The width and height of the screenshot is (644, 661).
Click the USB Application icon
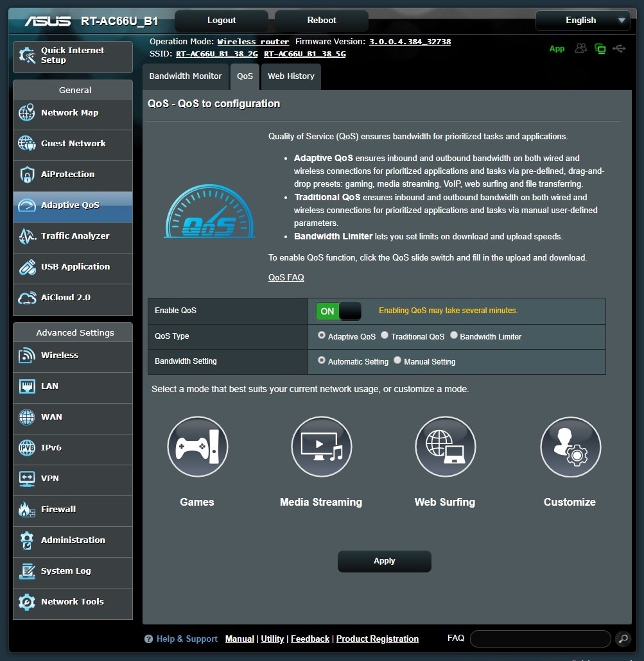click(27, 267)
